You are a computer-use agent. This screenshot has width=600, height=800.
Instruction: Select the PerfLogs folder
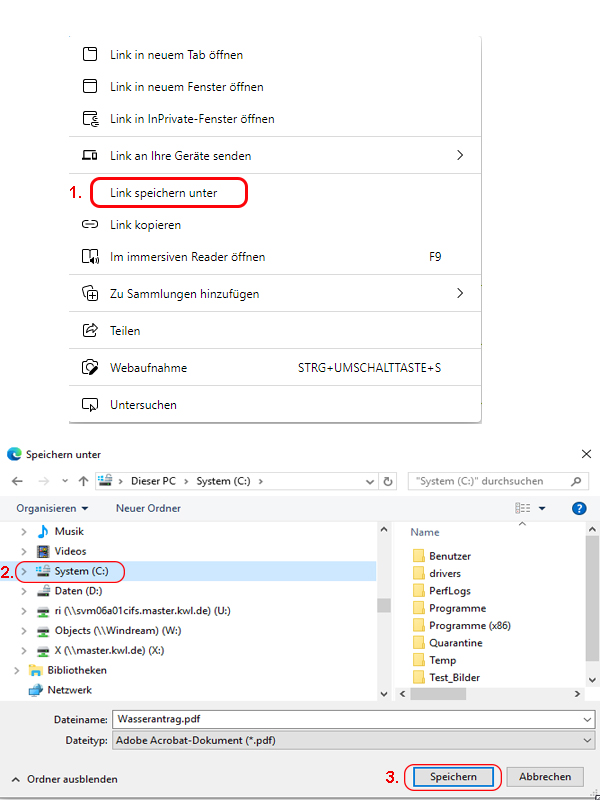pos(449,591)
